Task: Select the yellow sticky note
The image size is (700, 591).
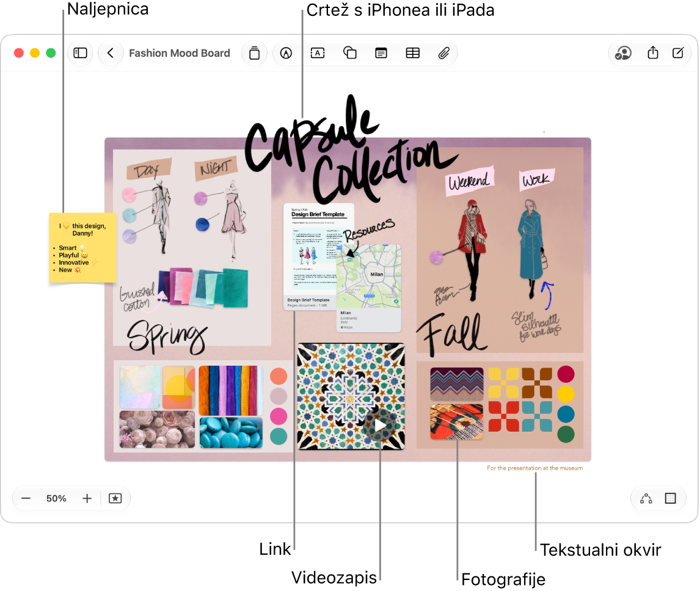Action: click(82, 248)
